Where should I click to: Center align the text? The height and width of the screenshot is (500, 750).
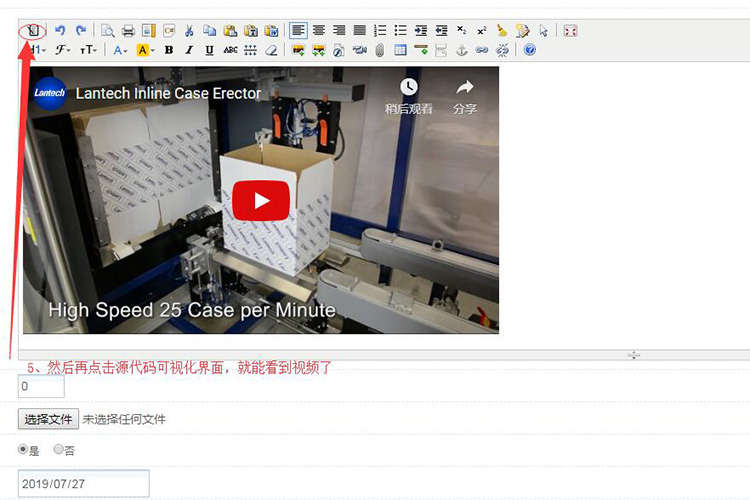click(319, 31)
